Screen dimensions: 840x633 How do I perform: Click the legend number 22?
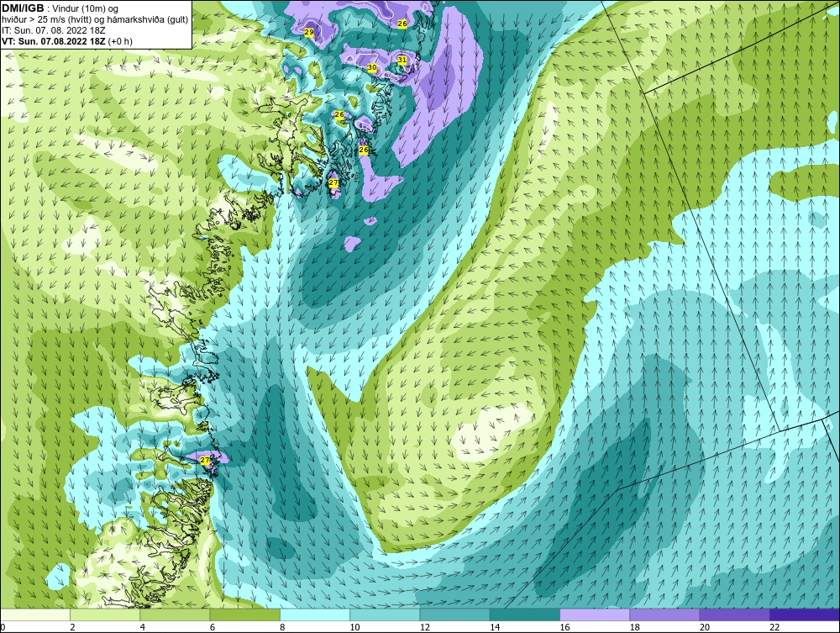[x=774, y=628]
